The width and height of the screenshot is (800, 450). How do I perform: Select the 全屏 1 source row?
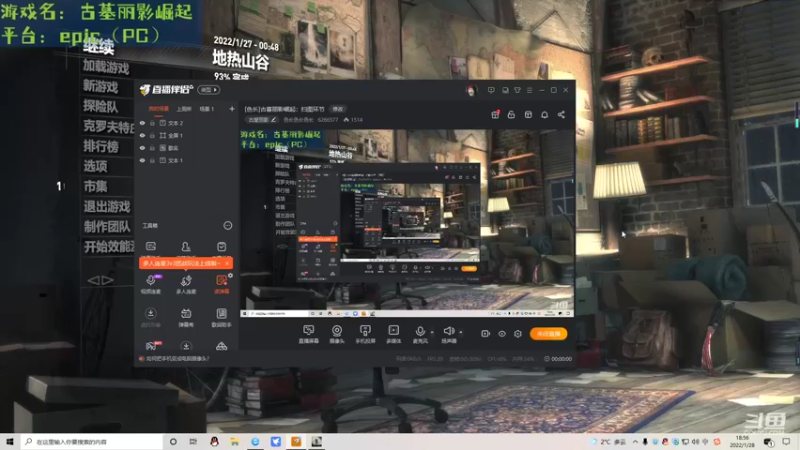click(x=187, y=136)
